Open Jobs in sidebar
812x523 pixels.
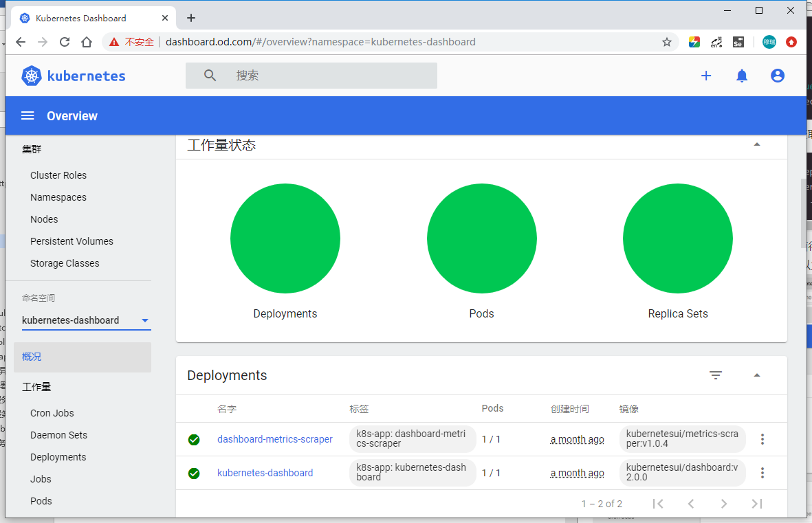[41, 479]
